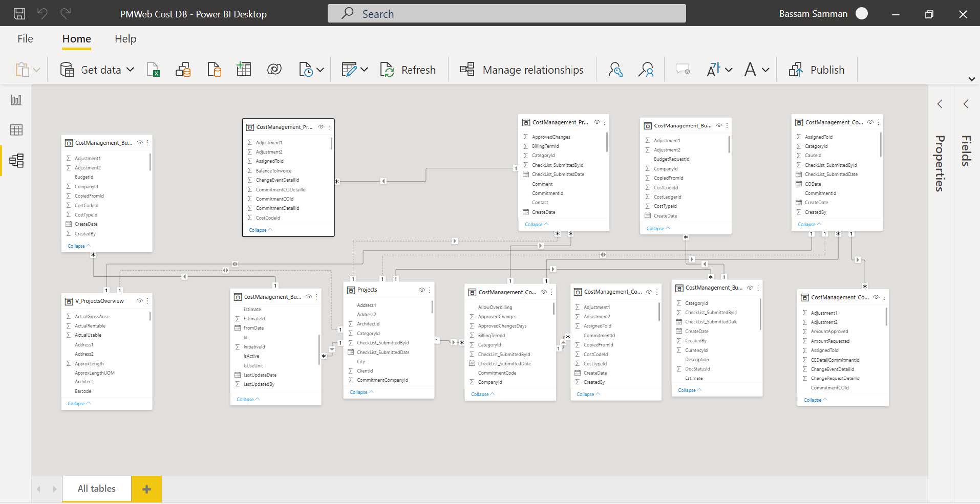Click the Search box in title bar
980x504 pixels.
coord(506,14)
